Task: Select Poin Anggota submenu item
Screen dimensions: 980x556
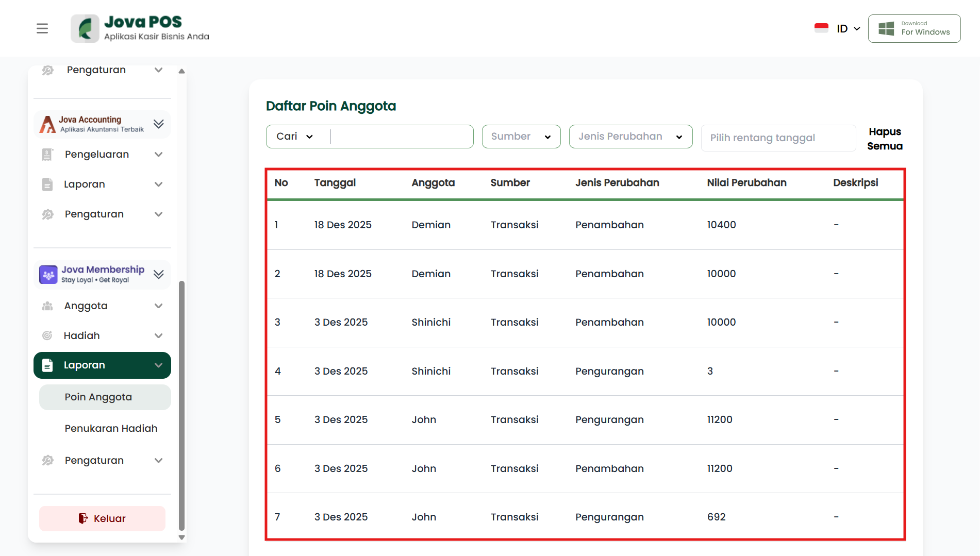Action: pyautogui.click(x=98, y=397)
